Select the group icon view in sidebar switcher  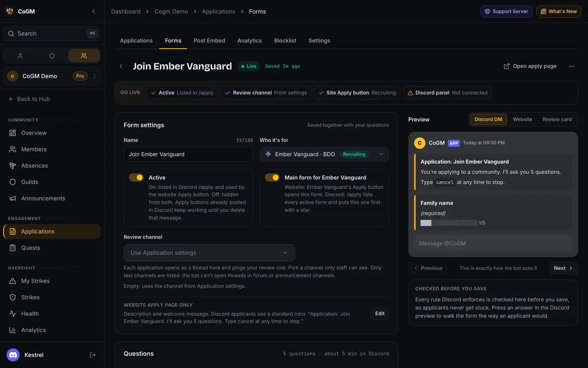(x=84, y=56)
